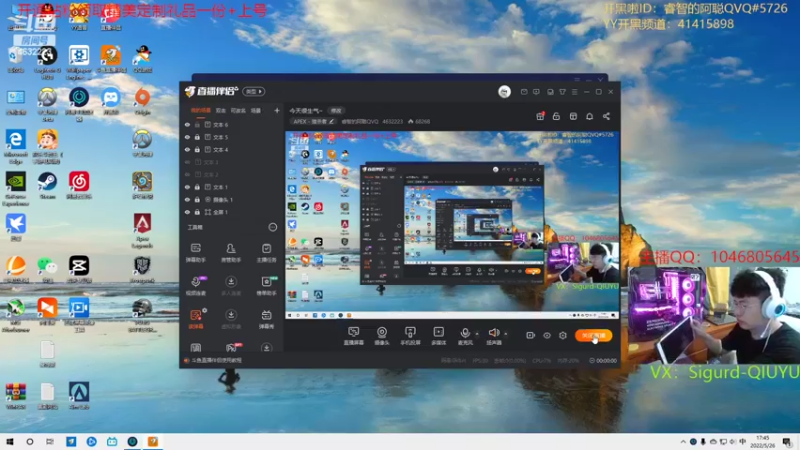Toggle the lock icon for 全屏 1
This screenshot has width=800, height=450.
[197, 212]
